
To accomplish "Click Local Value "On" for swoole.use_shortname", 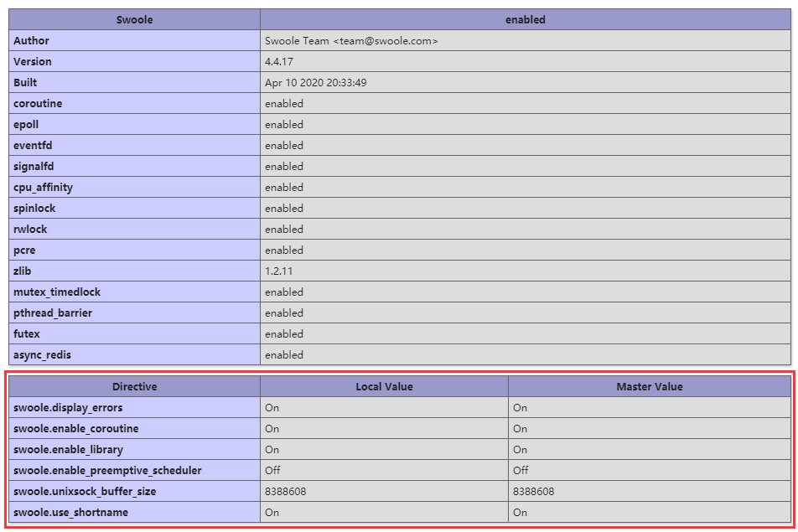I will click(272, 512).
